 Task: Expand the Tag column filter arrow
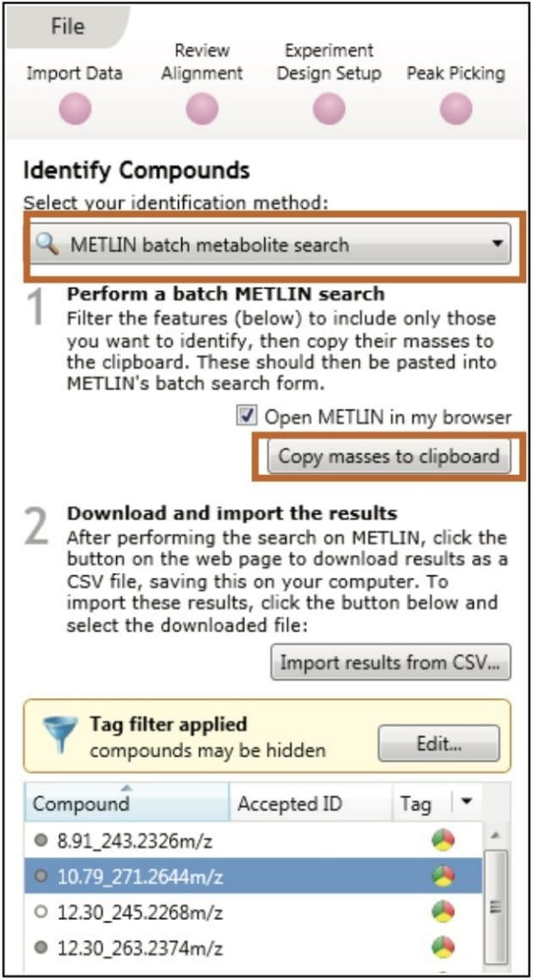(x=466, y=802)
